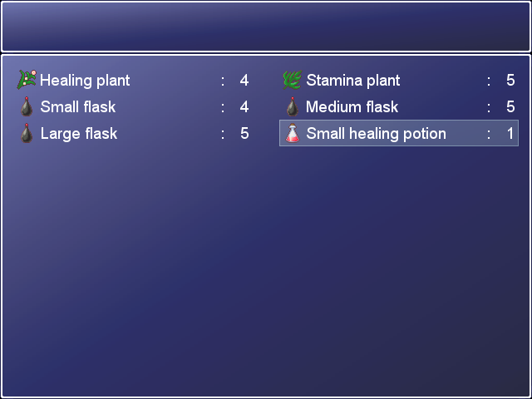Viewport: 532px width, 399px height.
Task: Click the Stamina plant leaf icon
Action: coord(292,80)
